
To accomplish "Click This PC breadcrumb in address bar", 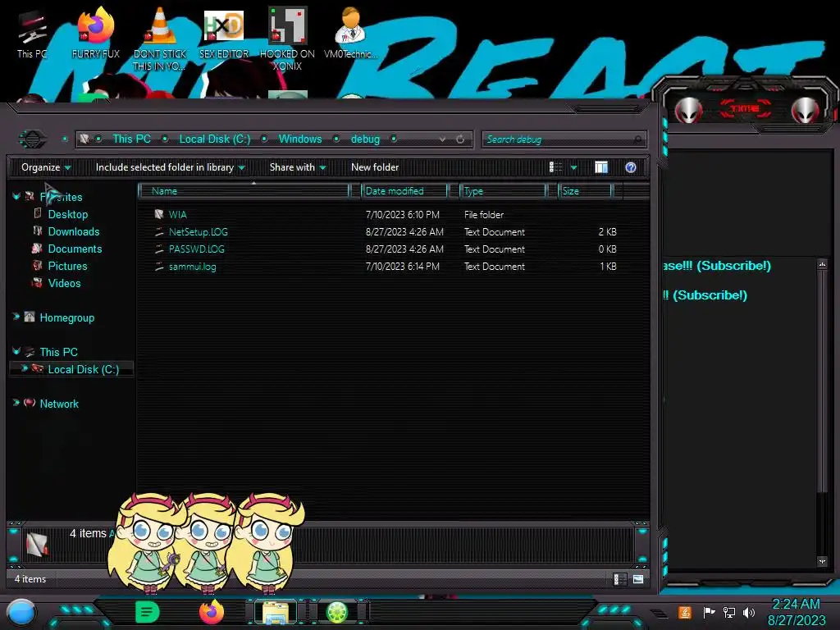I will [131, 139].
